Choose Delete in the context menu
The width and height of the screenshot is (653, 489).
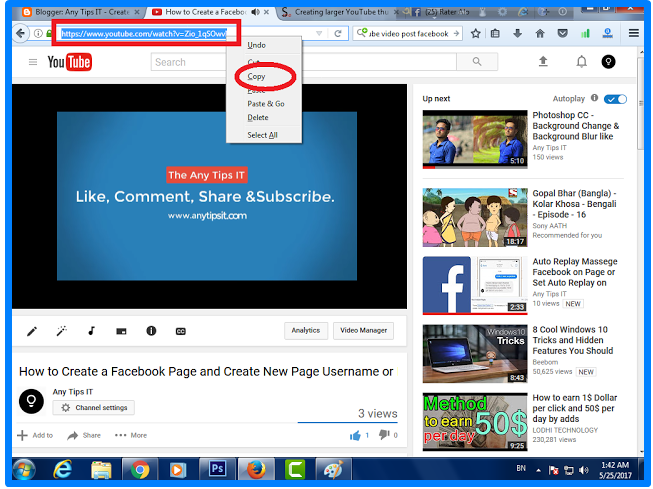258,117
